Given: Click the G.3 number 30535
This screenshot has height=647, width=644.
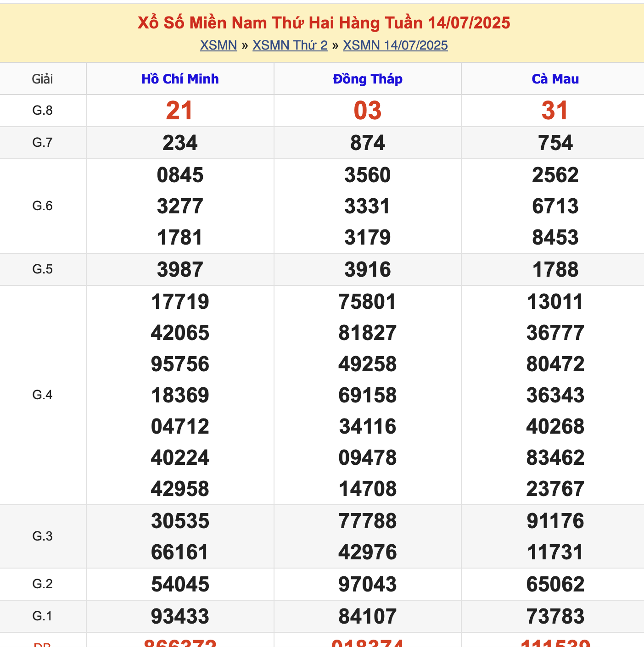Looking at the screenshot, I should [180, 521].
